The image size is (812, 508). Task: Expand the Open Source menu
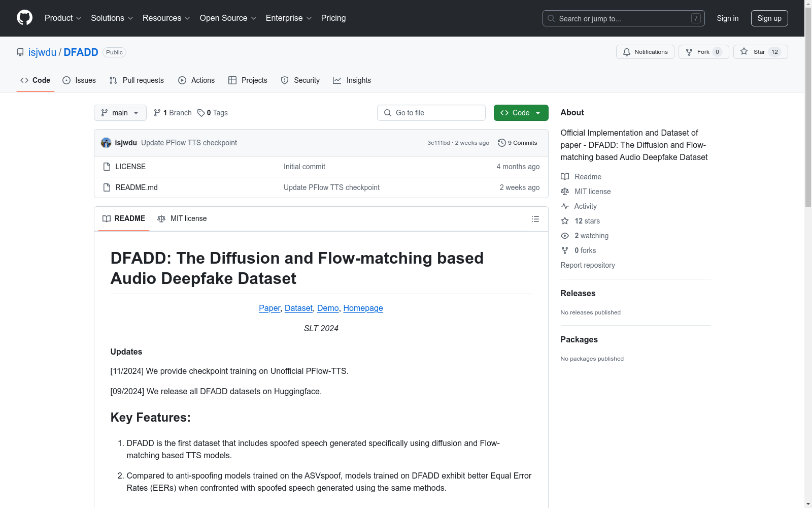point(228,18)
